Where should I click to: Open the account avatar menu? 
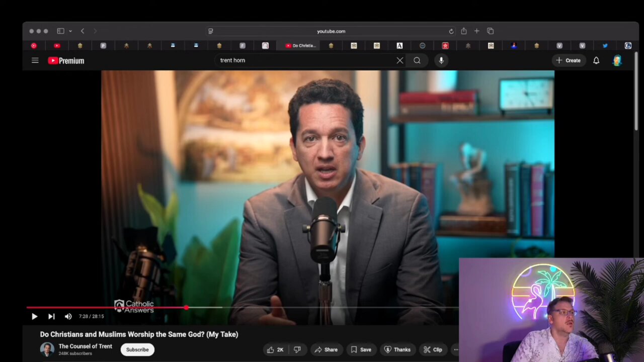617,60
